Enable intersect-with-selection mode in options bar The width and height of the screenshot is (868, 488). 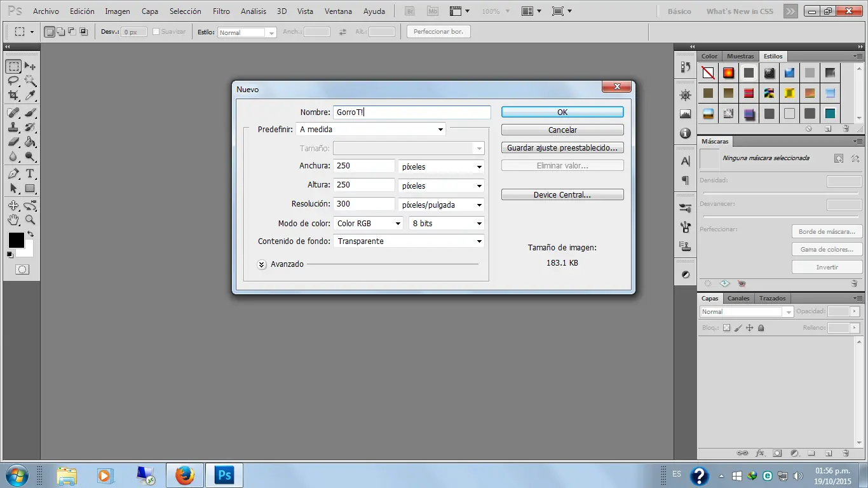83,32
